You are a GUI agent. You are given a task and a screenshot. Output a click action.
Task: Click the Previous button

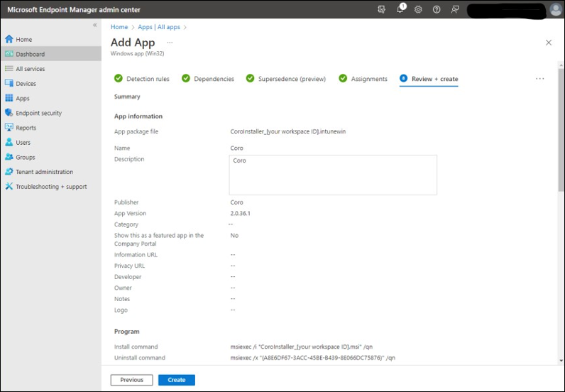131,380
